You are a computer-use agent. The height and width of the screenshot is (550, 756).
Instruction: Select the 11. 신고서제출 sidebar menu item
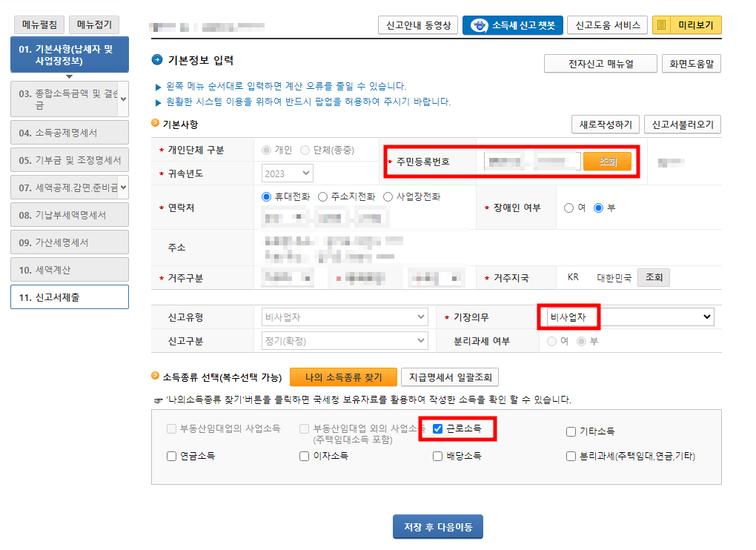[x=69, y=296]
